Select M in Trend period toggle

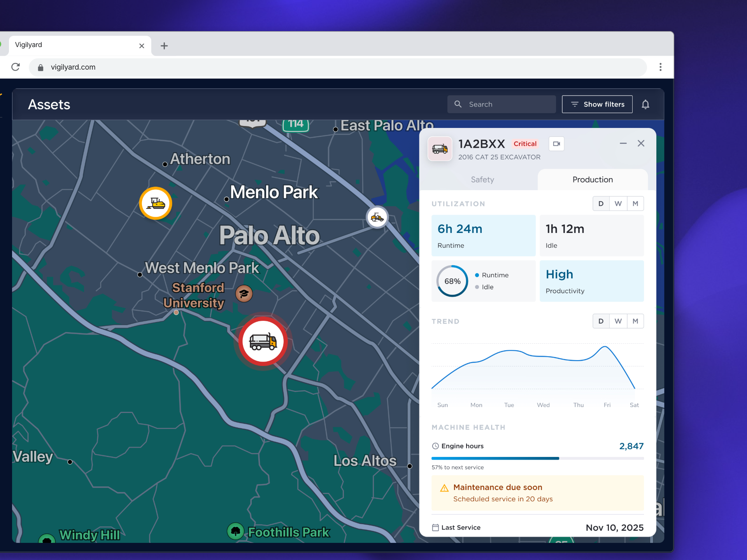635,321
